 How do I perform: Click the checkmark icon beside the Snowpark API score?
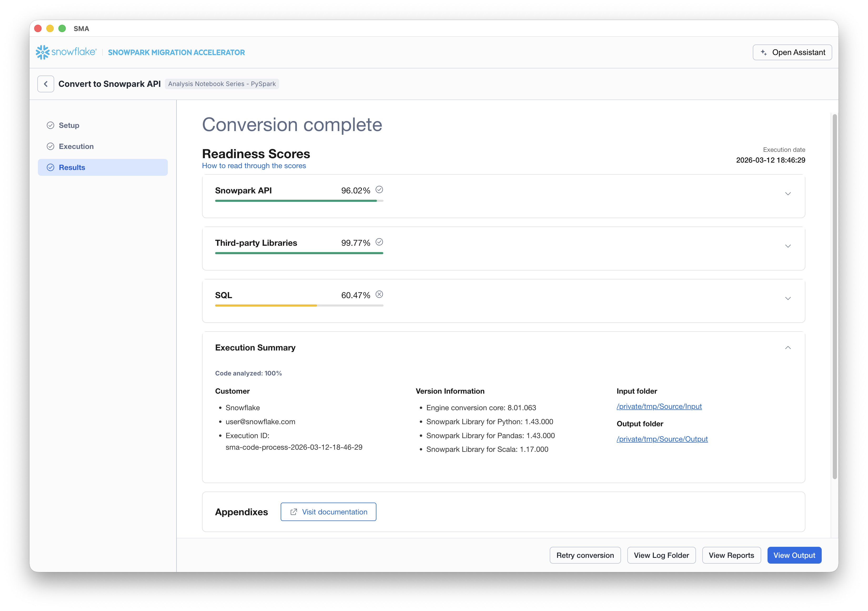(380, 189)
